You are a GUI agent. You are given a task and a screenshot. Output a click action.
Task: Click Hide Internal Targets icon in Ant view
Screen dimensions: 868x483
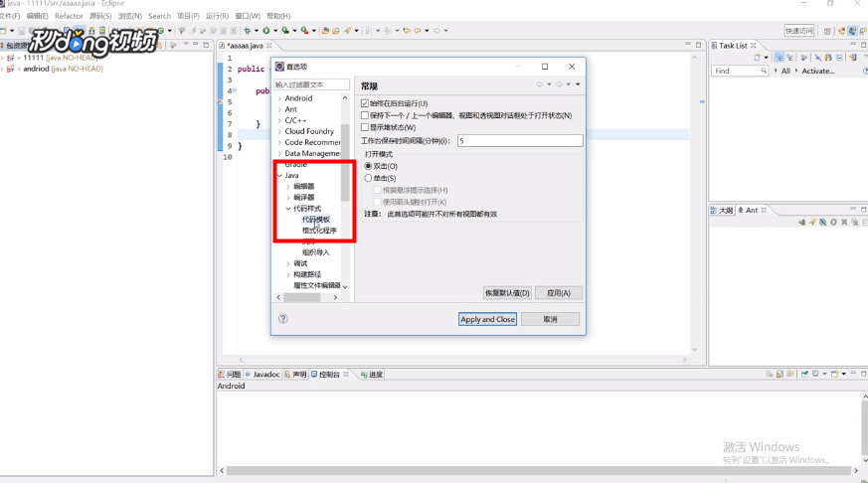point(823,222)
